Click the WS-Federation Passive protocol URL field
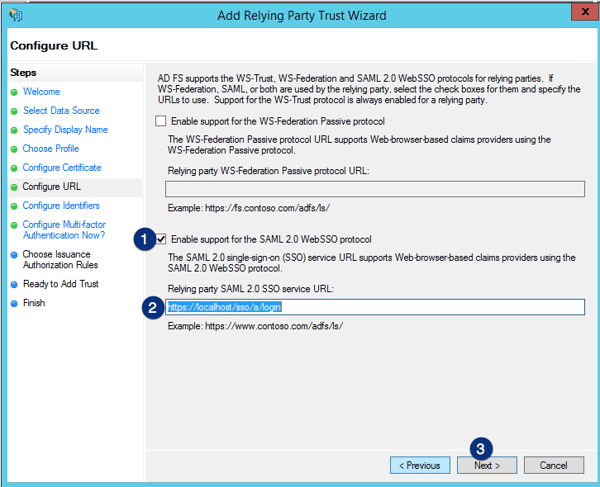 coord(375,189)
